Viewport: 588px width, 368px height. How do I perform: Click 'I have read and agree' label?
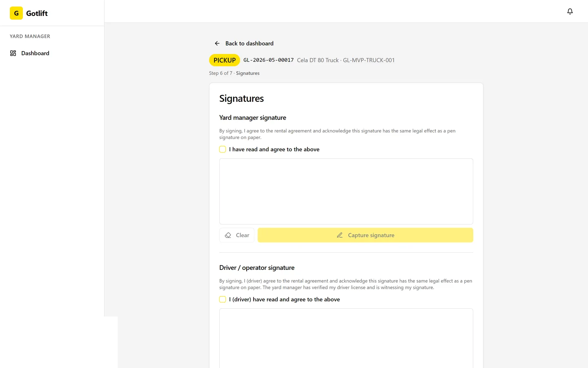[x=274, y=149]
